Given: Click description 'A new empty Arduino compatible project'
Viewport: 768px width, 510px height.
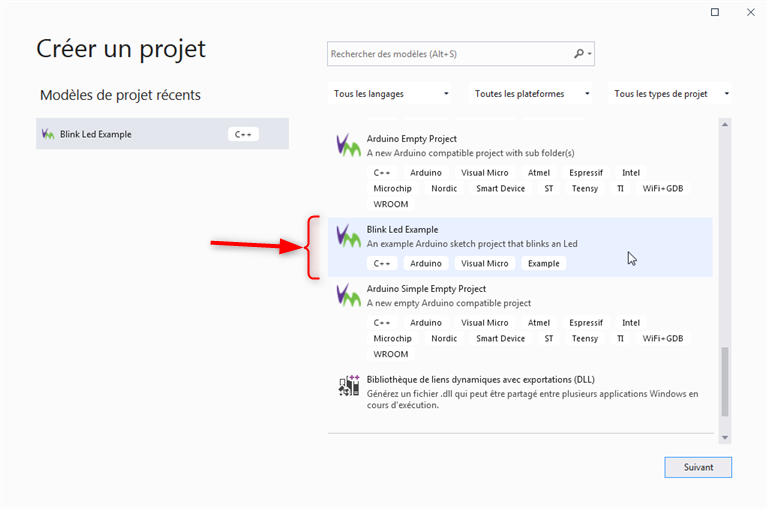Looking at the screenshot, I should pyautogui.click(x=449, y=303).
